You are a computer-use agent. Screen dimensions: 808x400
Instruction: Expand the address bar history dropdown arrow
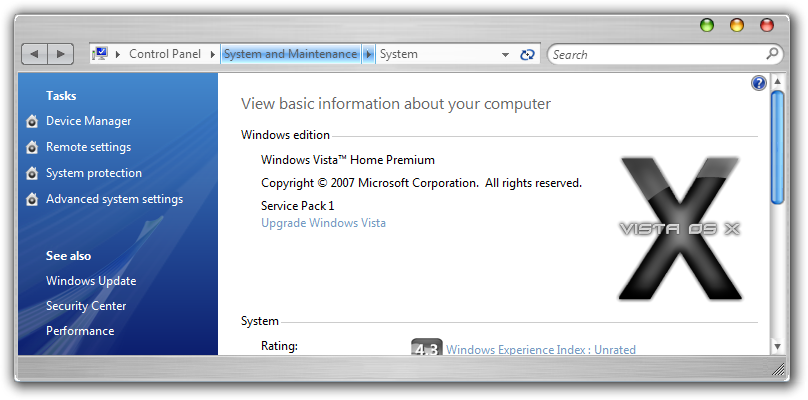click(x=506, y=54)
